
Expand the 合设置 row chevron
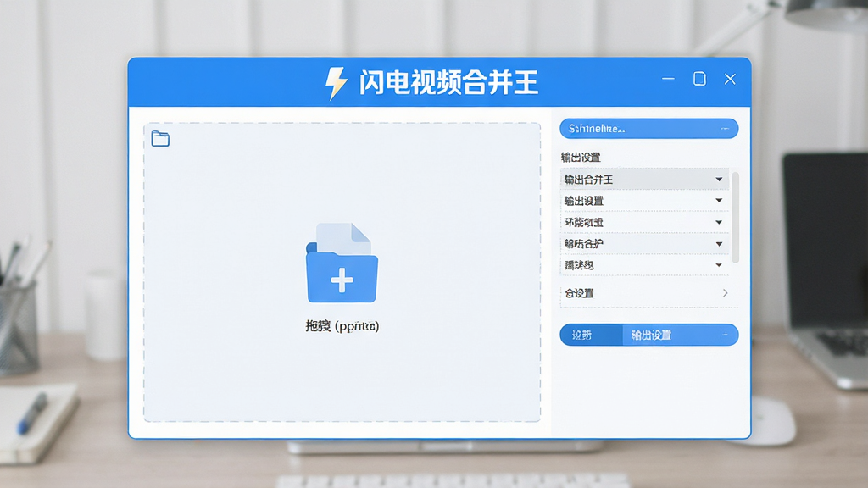[726, 292]
